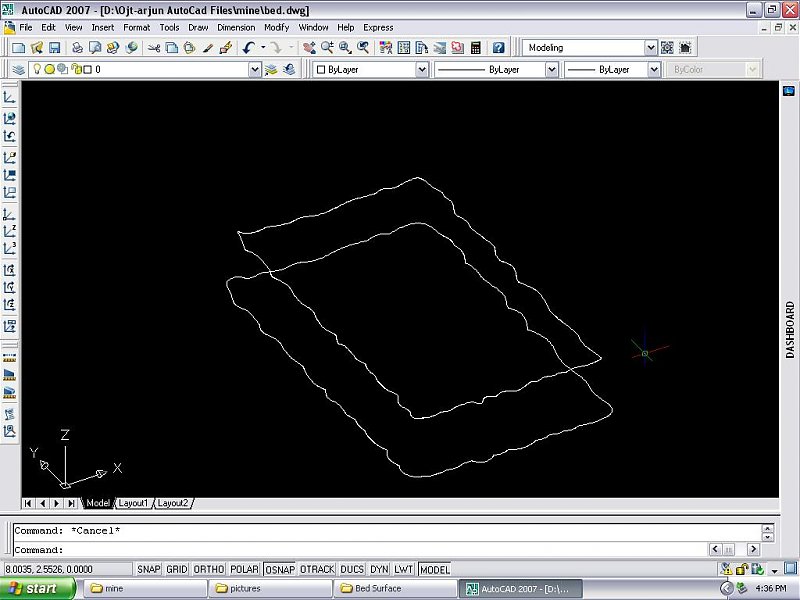Click the Plot (print) icon

point(77,48)
